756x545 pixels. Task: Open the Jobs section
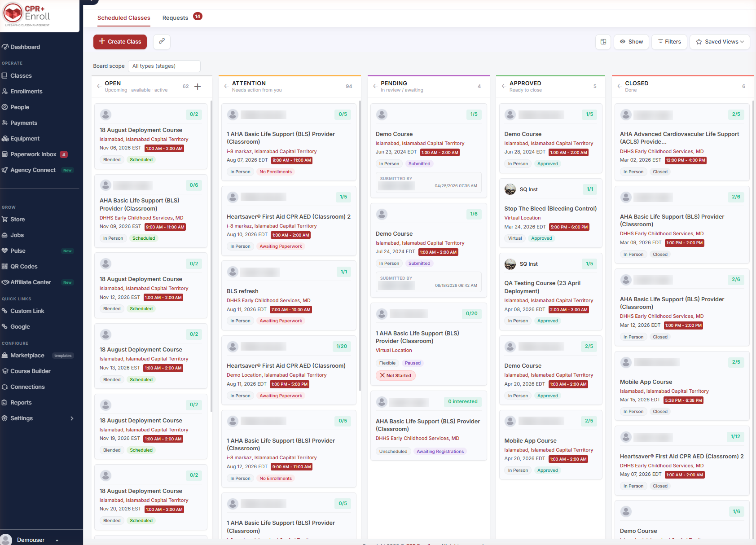click(13, 235)
